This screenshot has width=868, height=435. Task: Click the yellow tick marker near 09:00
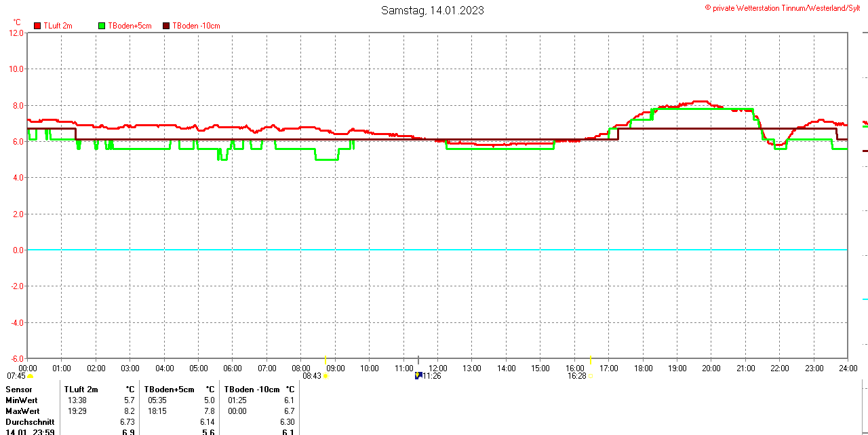coord(326,359)
